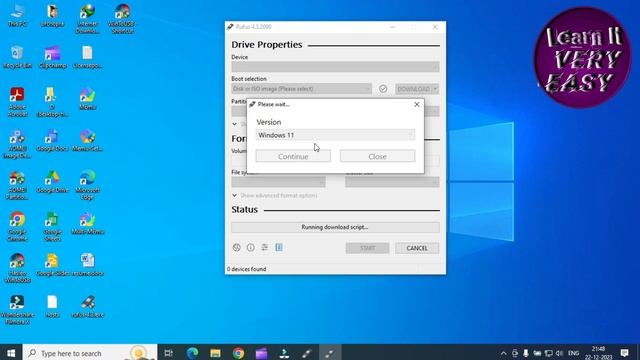Open File Explorer from the taskbar
This screenshot has height=360, width=640.
click(x=215, y=353)
